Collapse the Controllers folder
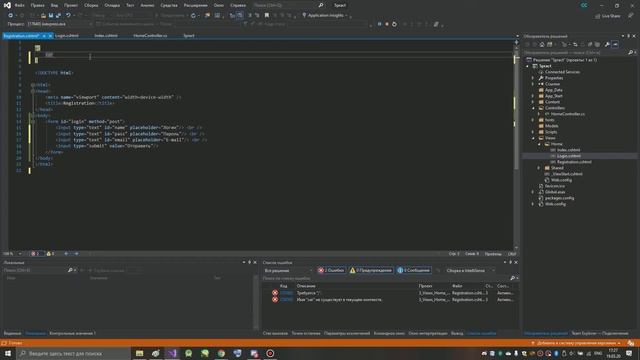Image resolution: width=640 pixels, height=360 pixels. [x=533, y=108]
